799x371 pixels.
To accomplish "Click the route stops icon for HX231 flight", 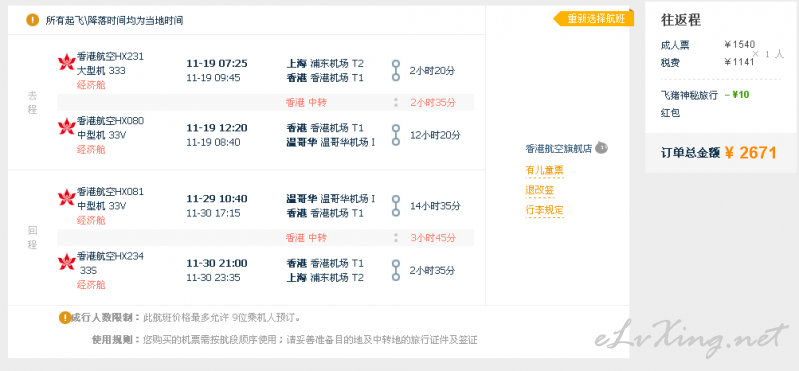I will pos(396,70).
